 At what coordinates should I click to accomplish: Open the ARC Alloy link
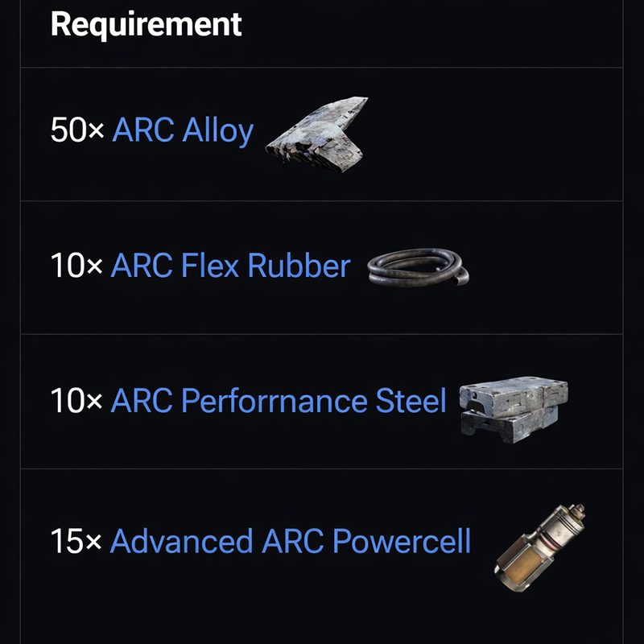[x=183, y=130]
